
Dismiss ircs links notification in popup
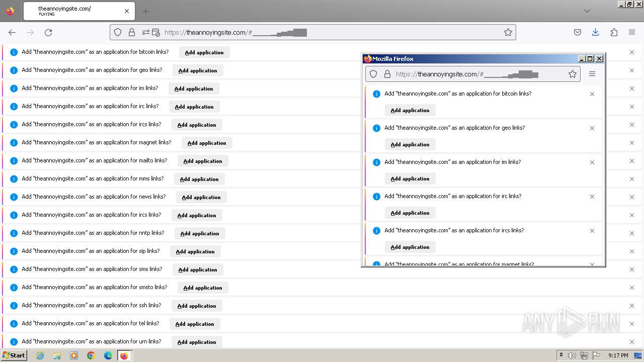(x=592, y=231)
